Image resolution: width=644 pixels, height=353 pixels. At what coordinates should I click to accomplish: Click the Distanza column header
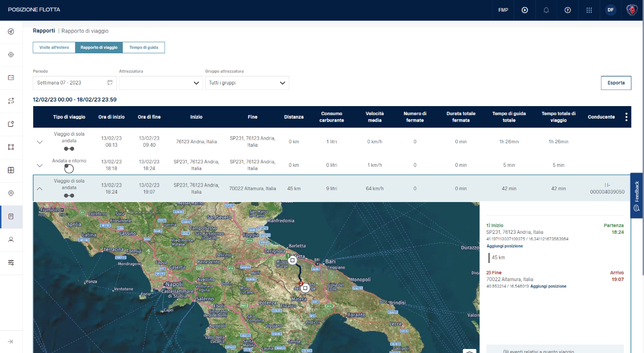pyautogui.click(x=294, y=117)
